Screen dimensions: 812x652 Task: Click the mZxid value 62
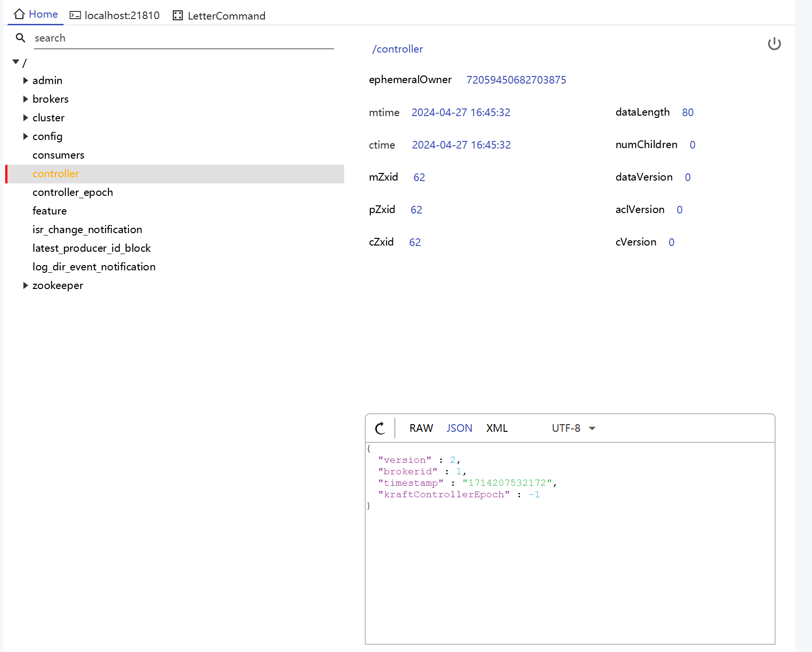(419, 177)
